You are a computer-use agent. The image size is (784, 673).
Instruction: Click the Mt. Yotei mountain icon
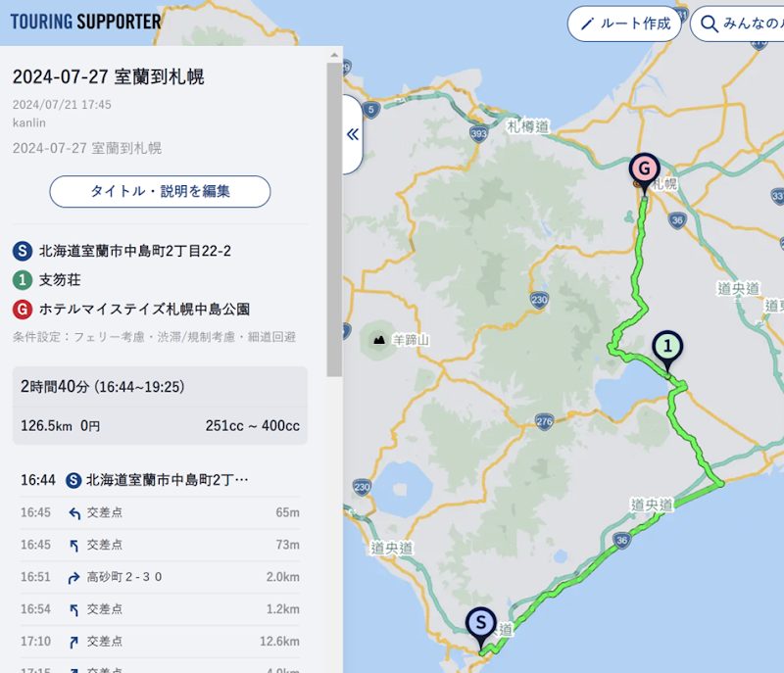click(379, 339)
